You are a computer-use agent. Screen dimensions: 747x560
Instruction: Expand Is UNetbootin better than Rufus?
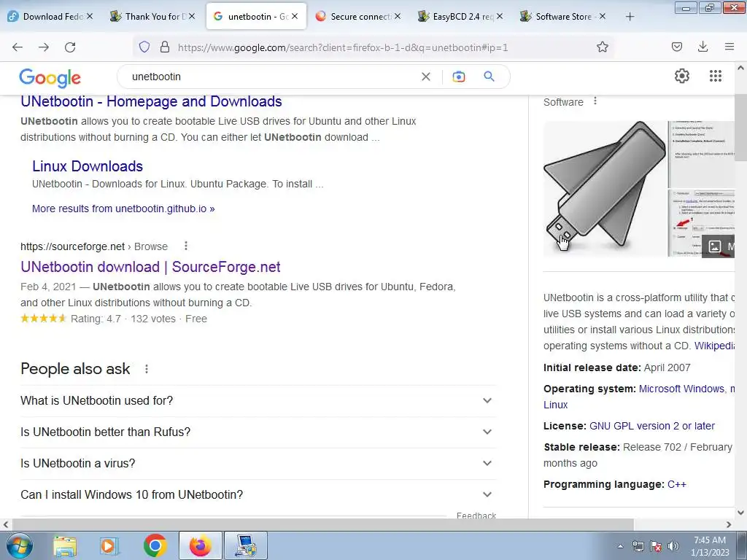click(258, 432)
